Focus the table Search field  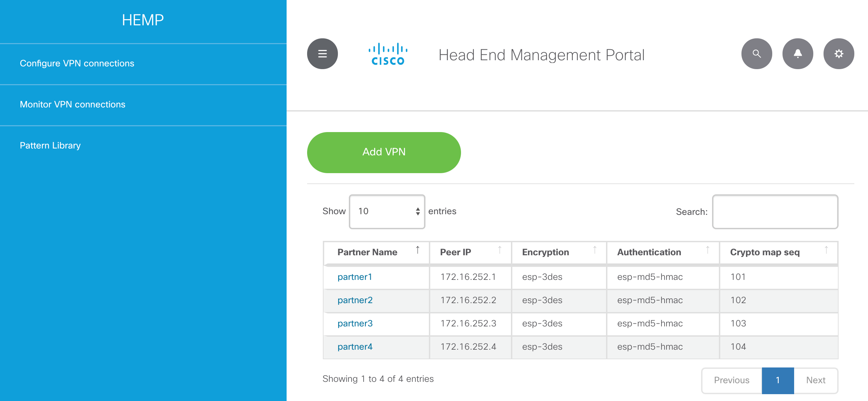click(775, 212)
